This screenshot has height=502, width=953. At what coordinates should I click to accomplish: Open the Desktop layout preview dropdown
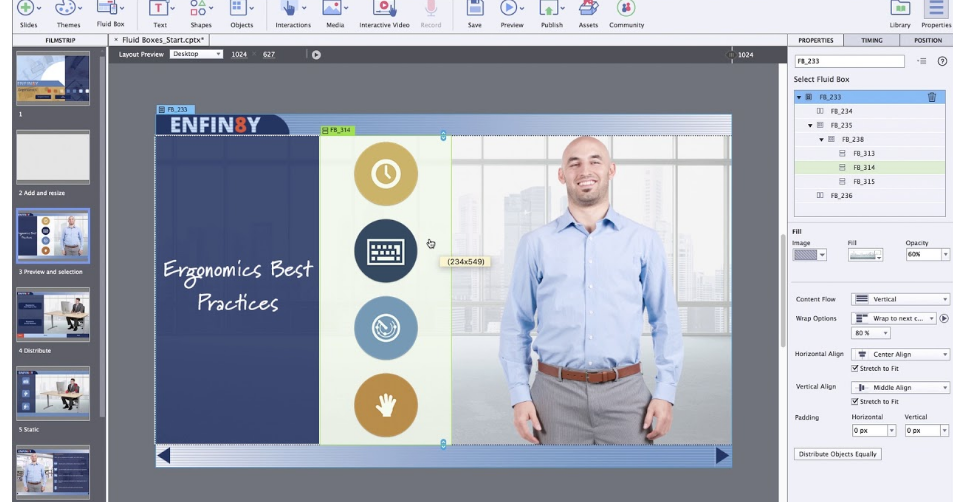[196, 54]
